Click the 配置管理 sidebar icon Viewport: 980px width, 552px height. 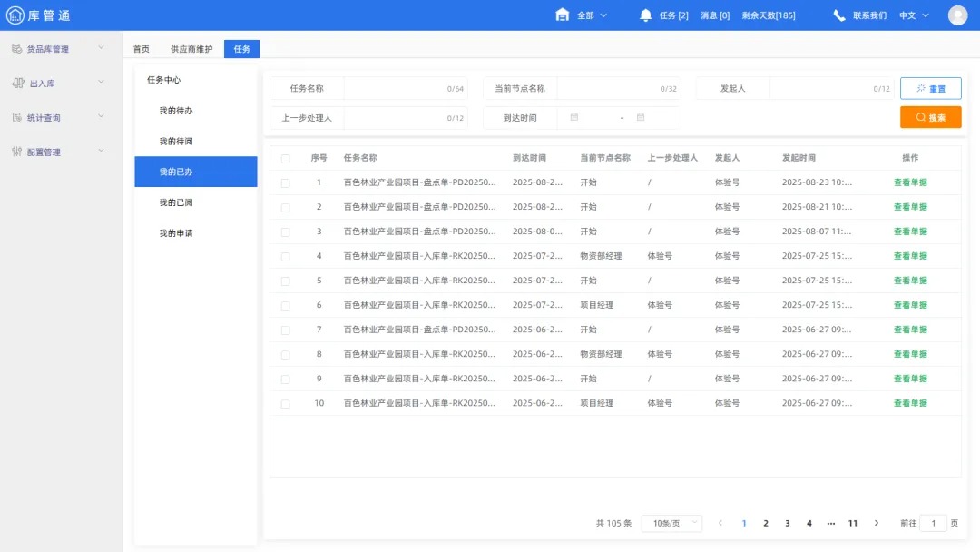(16, 152)
